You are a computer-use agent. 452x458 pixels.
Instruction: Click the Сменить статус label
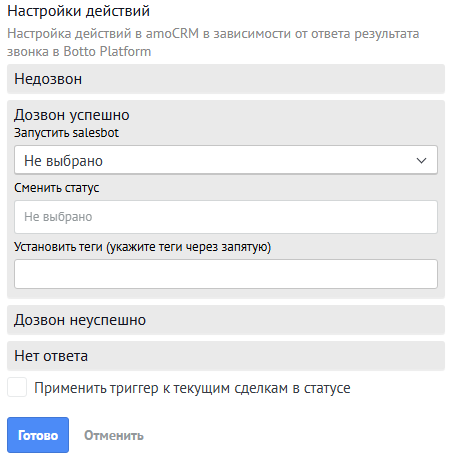(x=57, y=188)
